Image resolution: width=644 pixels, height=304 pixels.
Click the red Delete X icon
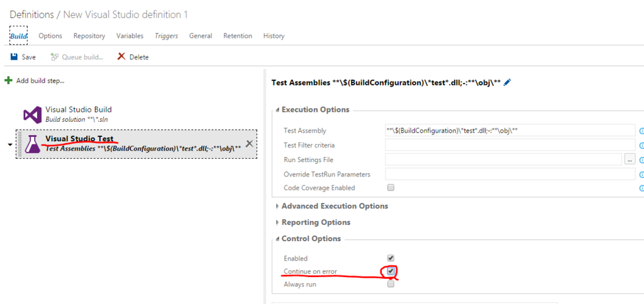(x=121, y=57)
